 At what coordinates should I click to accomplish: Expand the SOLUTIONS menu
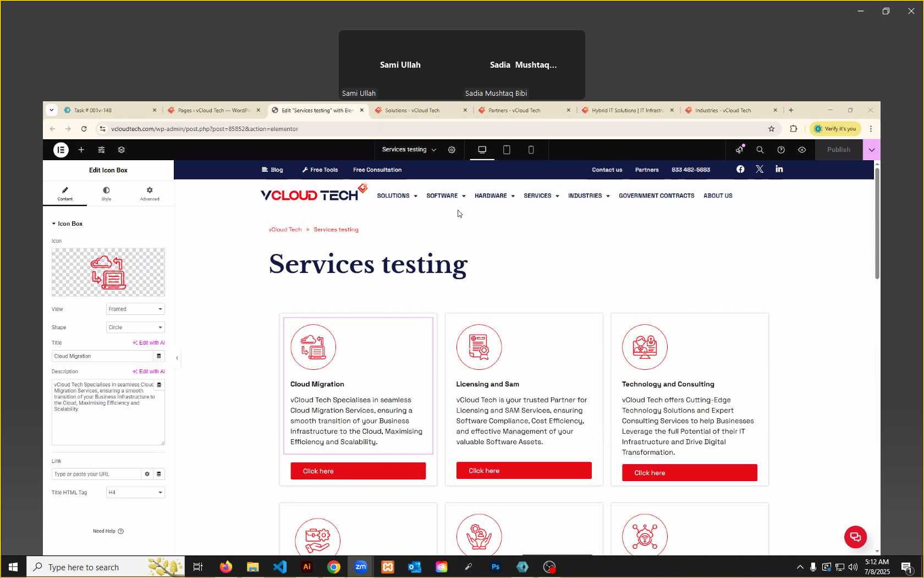[x=397, y=196]
